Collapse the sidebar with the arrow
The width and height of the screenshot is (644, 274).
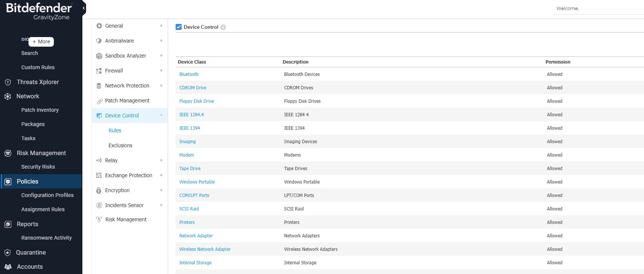[83, 8]
